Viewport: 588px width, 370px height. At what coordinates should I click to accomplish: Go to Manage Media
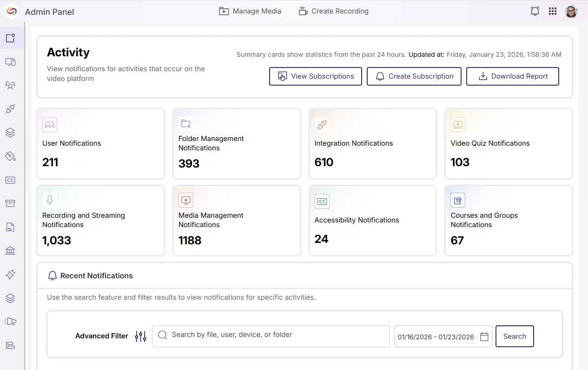click(250, 11)
